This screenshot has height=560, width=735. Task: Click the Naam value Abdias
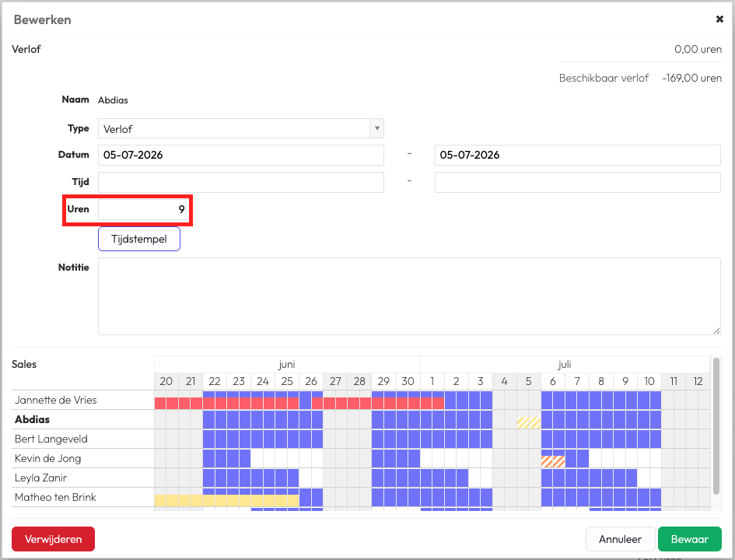click(113, 100)
